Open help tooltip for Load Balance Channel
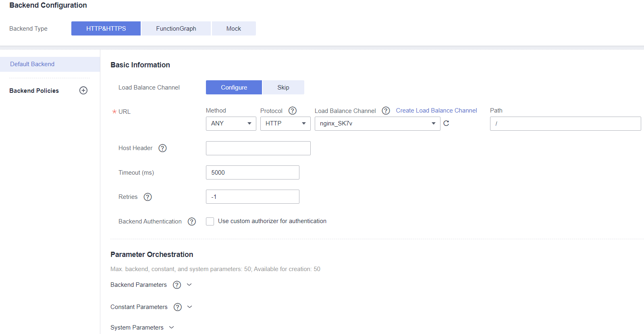Viewport: 644px width, 334px height. pos(386,111)
